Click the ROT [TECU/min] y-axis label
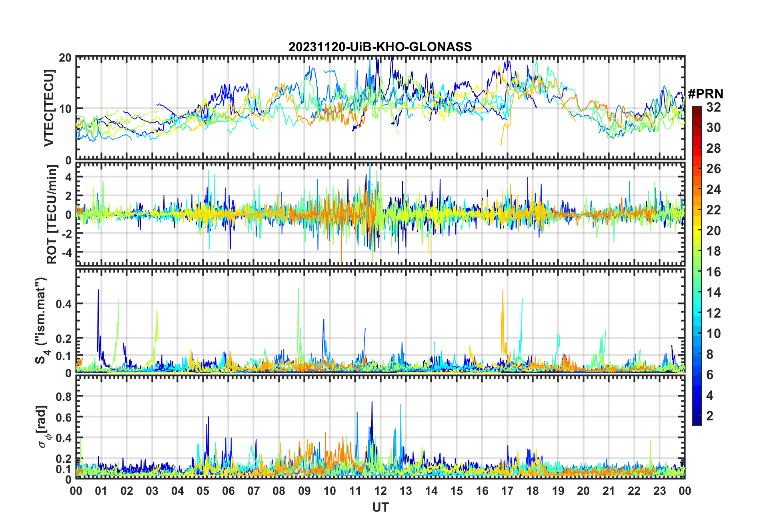 (52, 214)
